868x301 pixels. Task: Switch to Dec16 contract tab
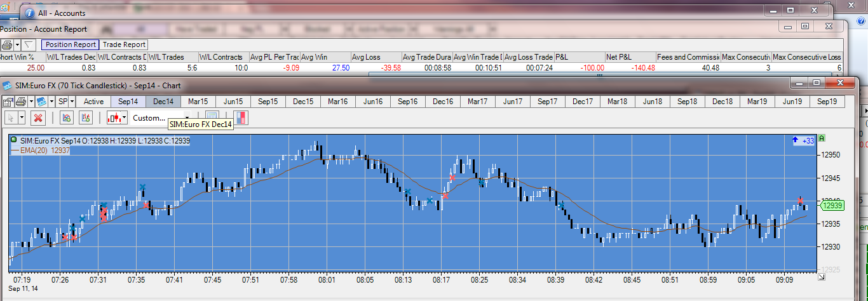click(443, 102)
